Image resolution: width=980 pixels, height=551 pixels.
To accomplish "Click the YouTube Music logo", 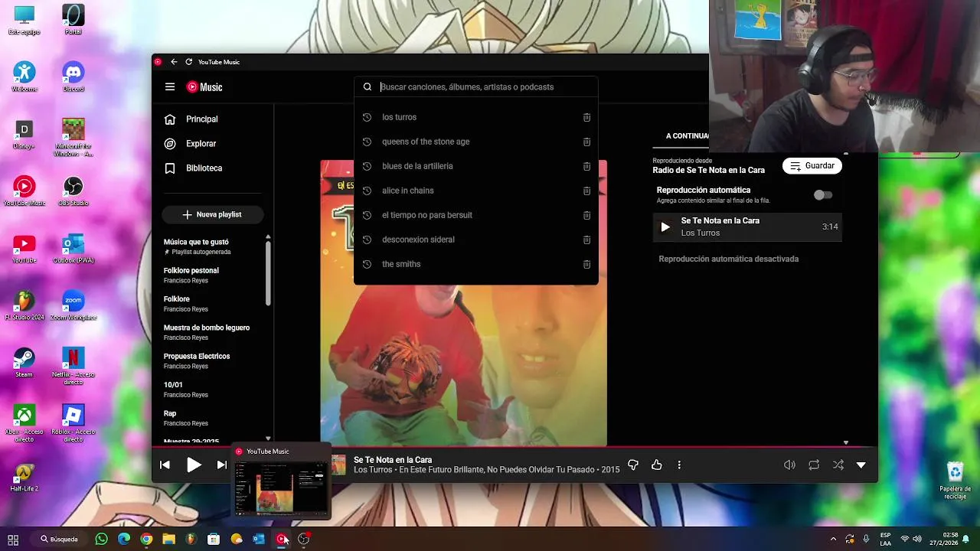I will [204, 87].
